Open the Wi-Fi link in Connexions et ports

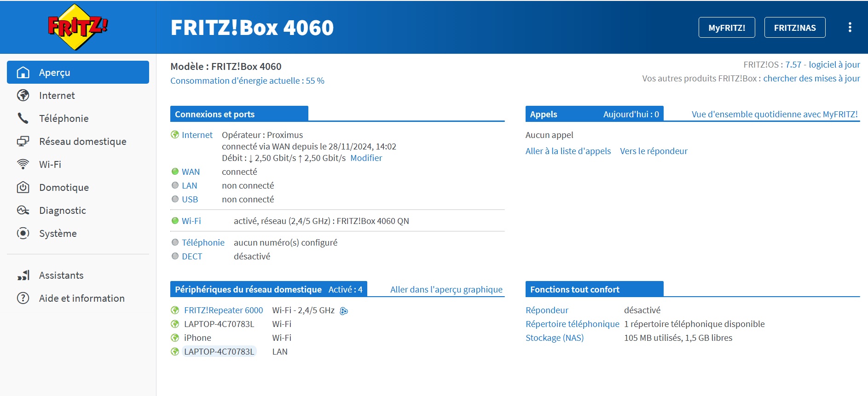[191, 221]
